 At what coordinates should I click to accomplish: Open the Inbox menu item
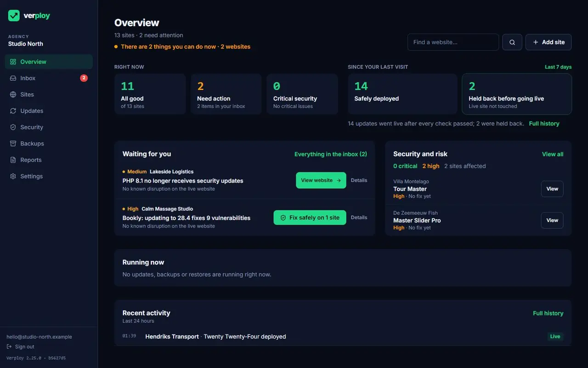click(49, 78)
